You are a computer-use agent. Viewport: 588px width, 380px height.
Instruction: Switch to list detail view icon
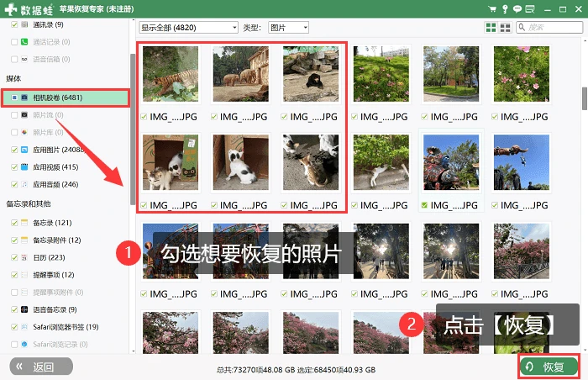505,28
